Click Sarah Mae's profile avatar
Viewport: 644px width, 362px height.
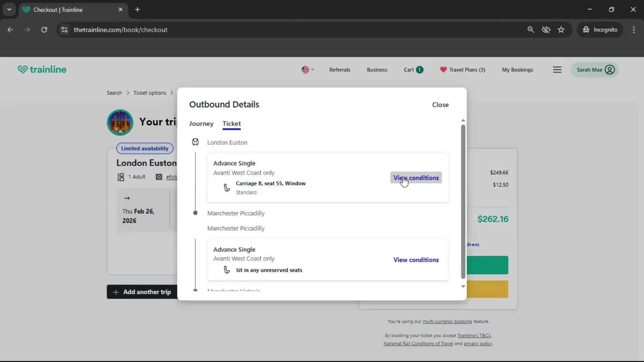click(x=609, y=69)
